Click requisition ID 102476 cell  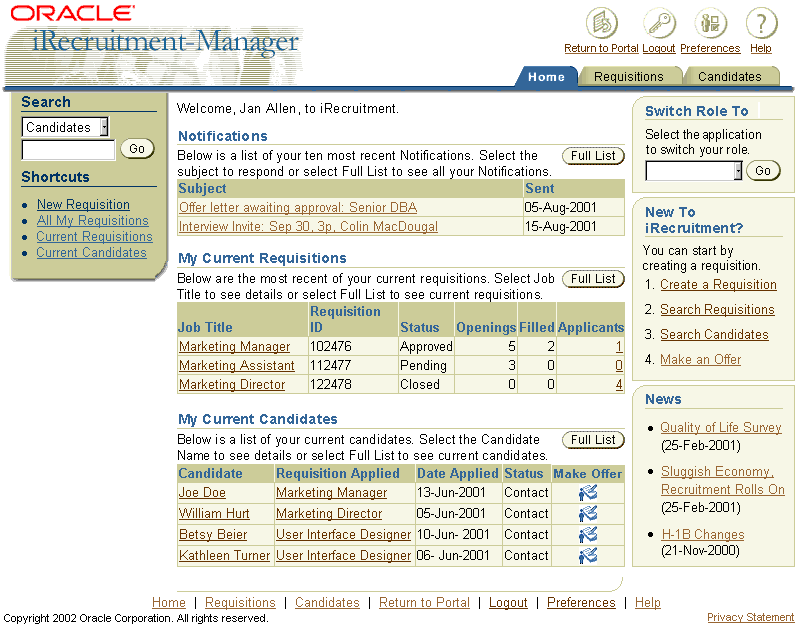[x=354, y=347]
